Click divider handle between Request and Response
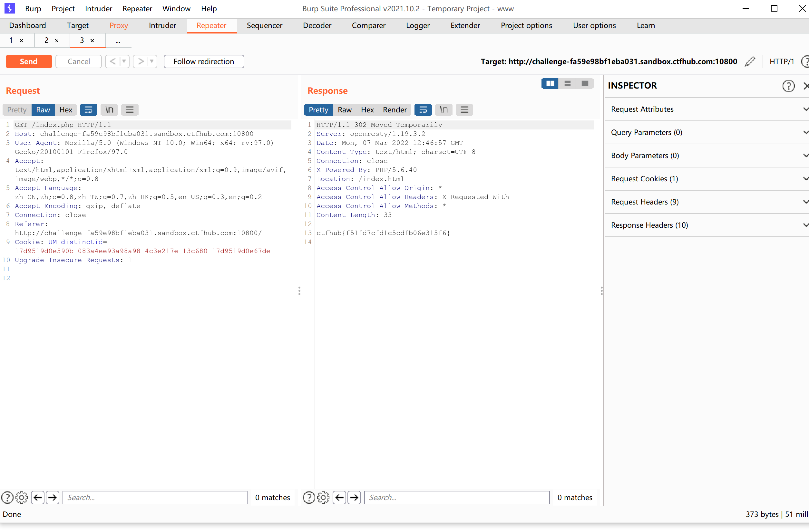This screenshot has width=809, height=532. pyautogui.click(x=299, y=291)
